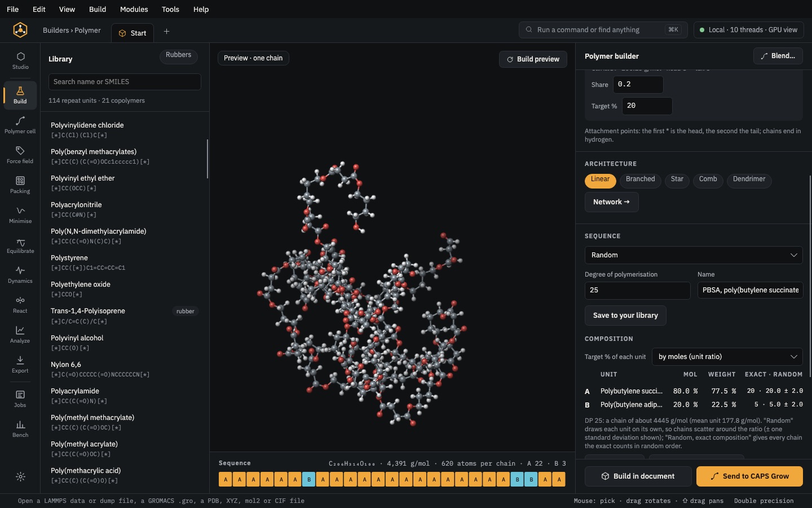Select the Comb architecture option
Screen dimensions: 812x508
(708, 180)
